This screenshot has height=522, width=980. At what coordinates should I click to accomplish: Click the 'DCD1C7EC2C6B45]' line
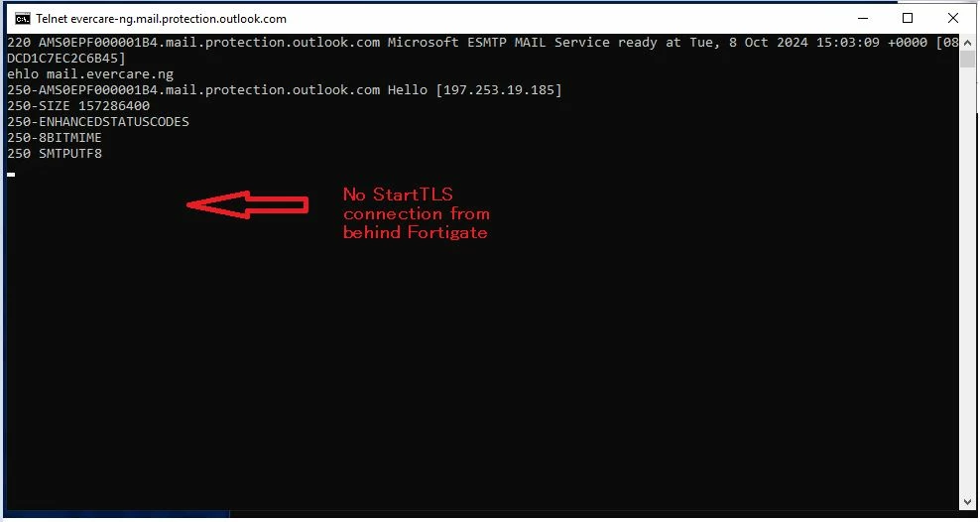[x=66, y=59]
